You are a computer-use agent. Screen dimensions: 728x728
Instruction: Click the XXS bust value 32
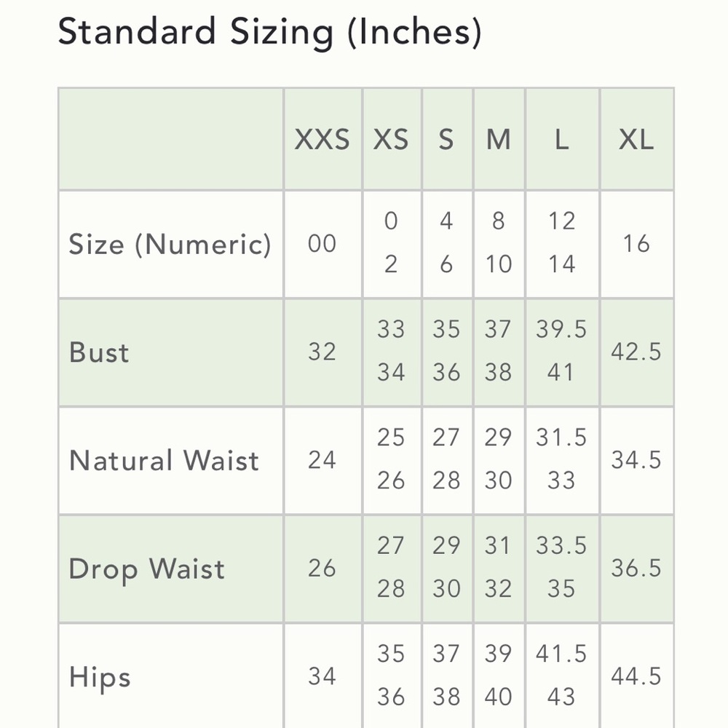(x=322, y=352)
